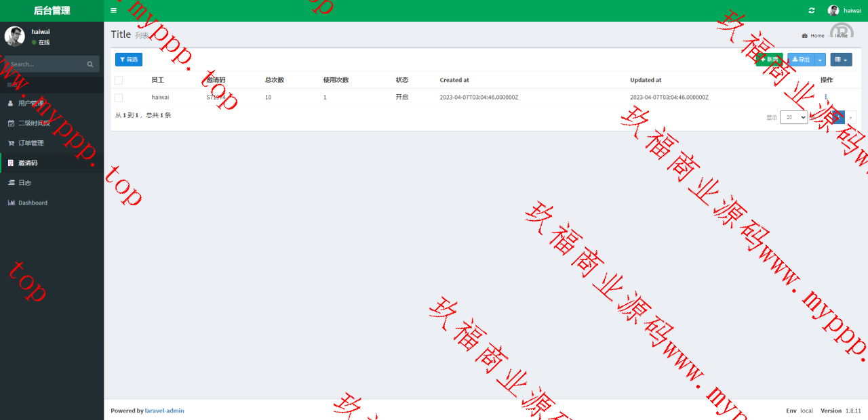Image resolution: width=868 pixels, height=420 pixels.
Task: Open the laravel-admin footer link
Action: (x=164, y=411)
